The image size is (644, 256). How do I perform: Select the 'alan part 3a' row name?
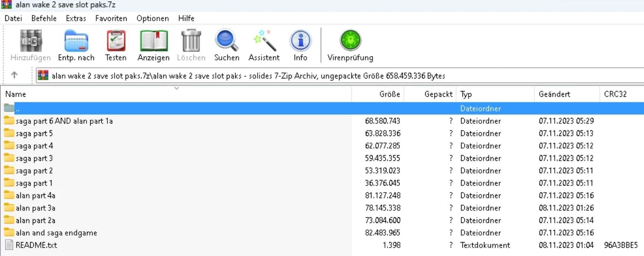coord(36,208)
